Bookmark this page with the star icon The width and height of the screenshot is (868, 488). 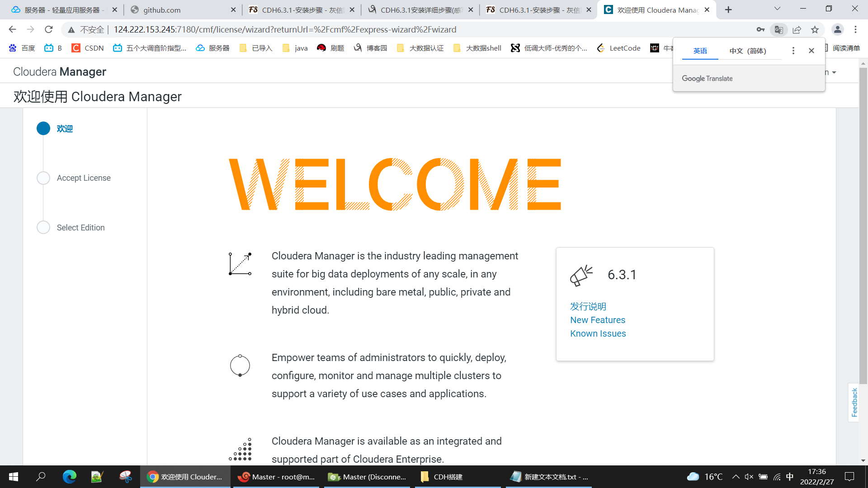tap(815, 30)
